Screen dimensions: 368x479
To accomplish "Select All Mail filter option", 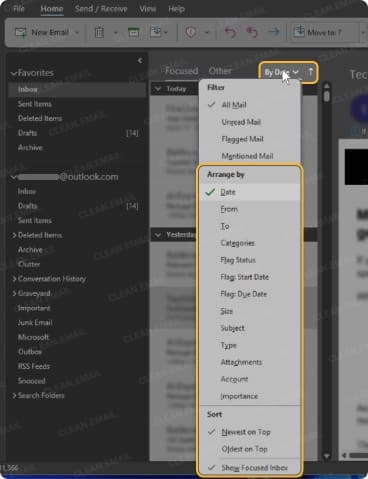I will pos(249,105).
